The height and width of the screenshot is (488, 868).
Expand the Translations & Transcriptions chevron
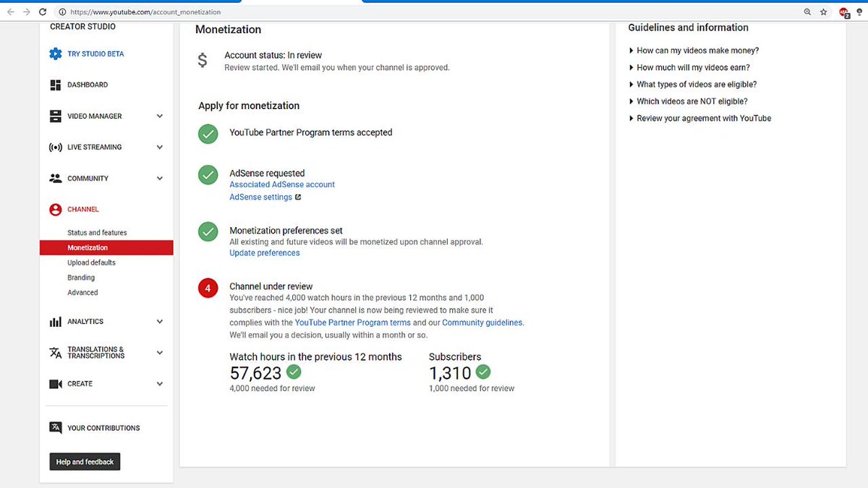160,353
